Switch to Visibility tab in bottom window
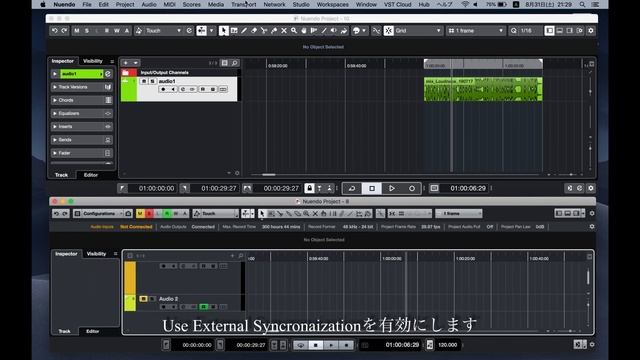This screenshot has width=640, height=360. 96,253
